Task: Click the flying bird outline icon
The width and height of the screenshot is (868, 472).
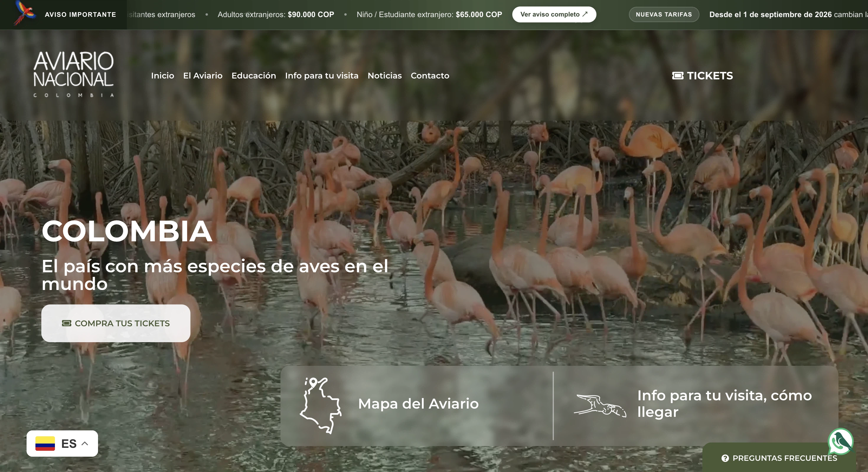Action: click(x=600, y=406)
